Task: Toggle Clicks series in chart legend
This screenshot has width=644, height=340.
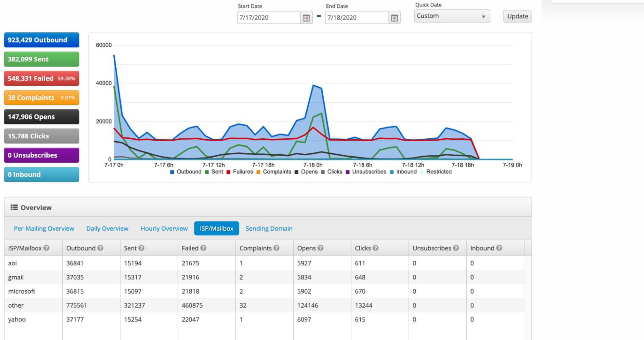Action: 331,172
